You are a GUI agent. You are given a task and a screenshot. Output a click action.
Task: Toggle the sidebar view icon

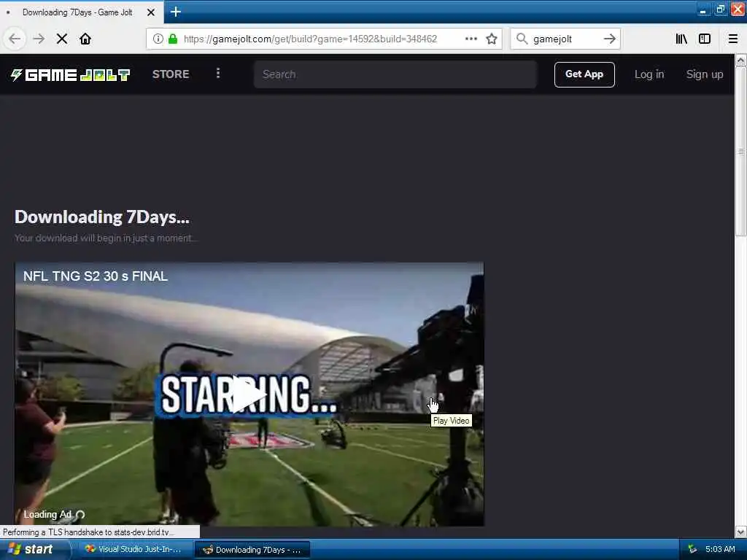tap(705, 39)
